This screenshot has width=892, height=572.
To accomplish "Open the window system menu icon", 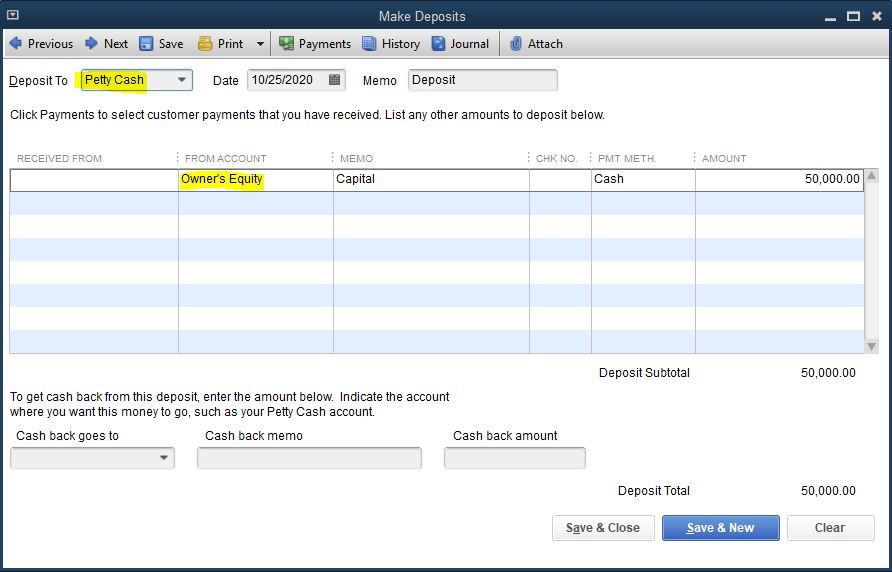I will (x=13, y=15).
